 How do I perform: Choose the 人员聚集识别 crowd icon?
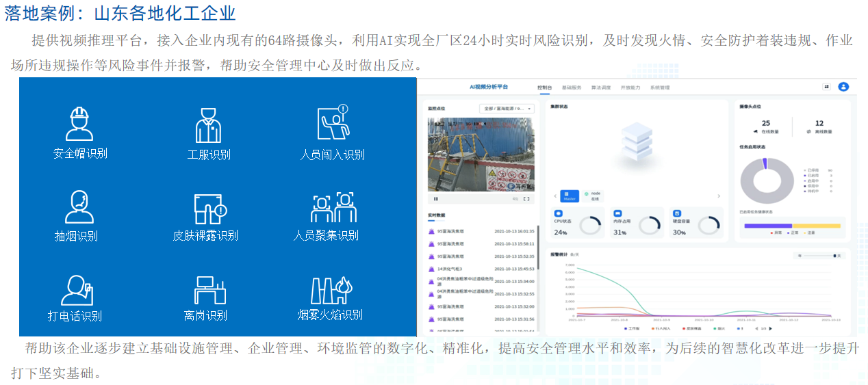point(333,207)
